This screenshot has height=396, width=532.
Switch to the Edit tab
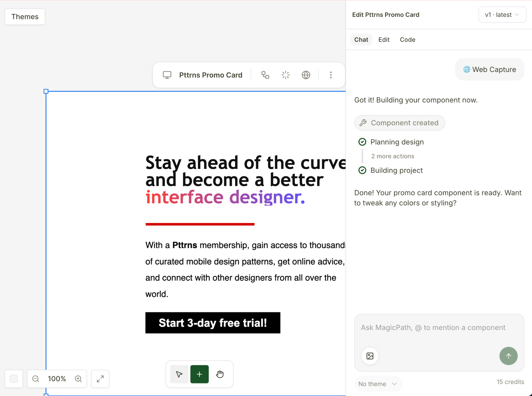tap(384, 40)
